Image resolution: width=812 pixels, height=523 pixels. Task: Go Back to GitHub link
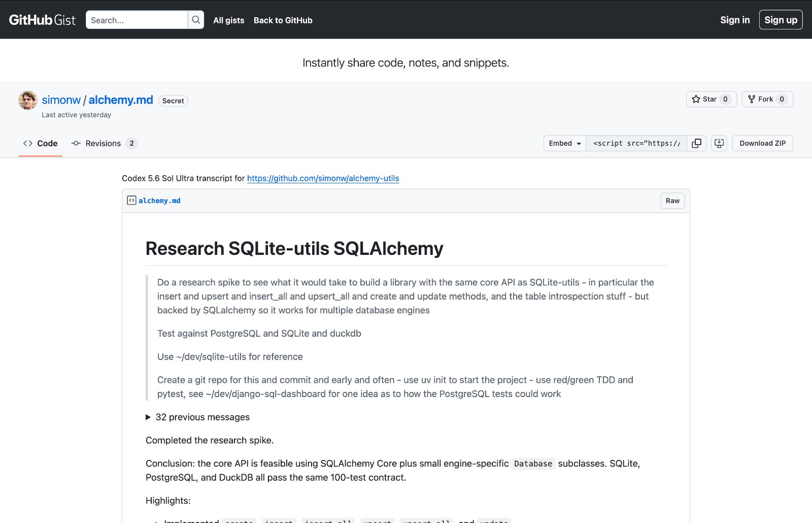coord(283,20)
